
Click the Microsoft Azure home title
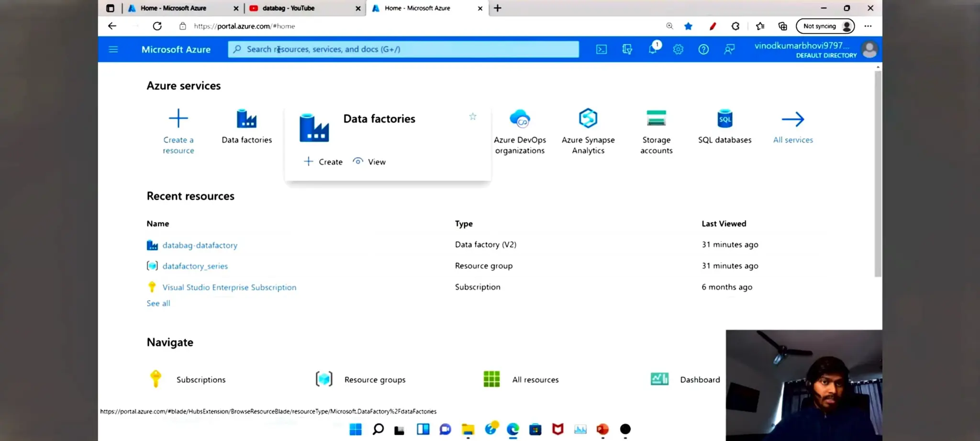[176, 49]
